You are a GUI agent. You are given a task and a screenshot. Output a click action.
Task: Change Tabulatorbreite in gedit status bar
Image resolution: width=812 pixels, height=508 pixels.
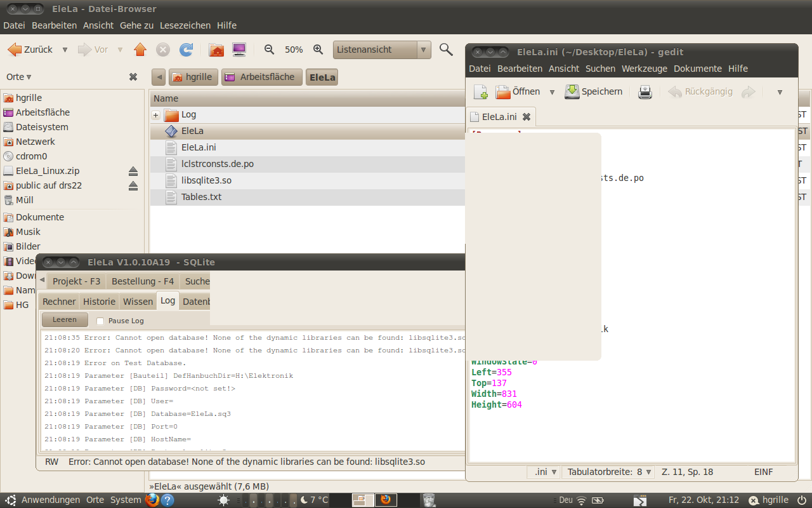(609, 472)
